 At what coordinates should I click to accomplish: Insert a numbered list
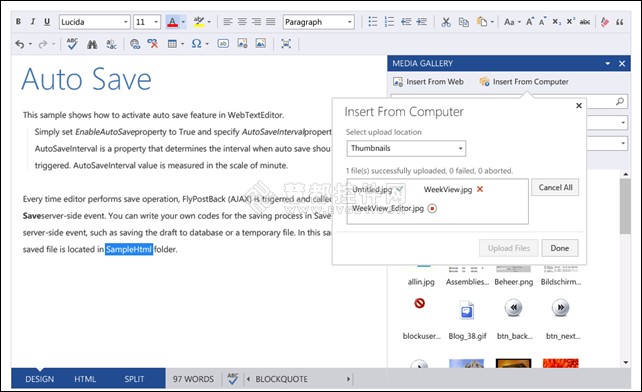389,22
